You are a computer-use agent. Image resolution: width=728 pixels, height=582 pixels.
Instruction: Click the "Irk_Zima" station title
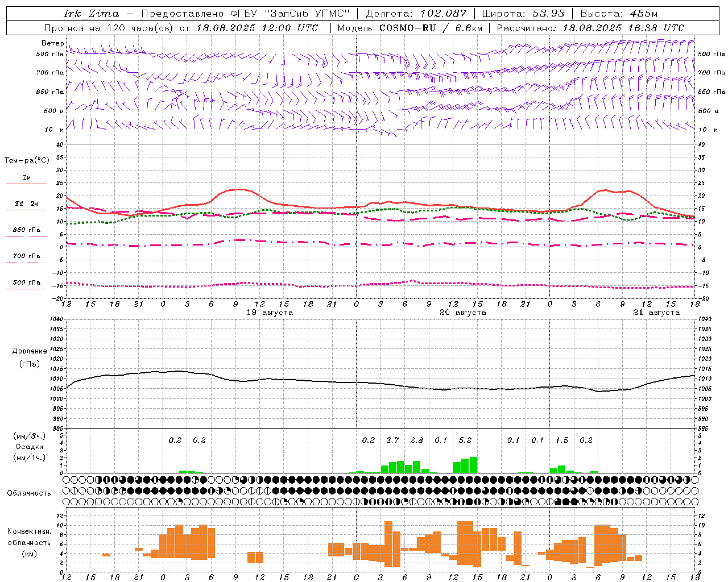pos(92,14)
